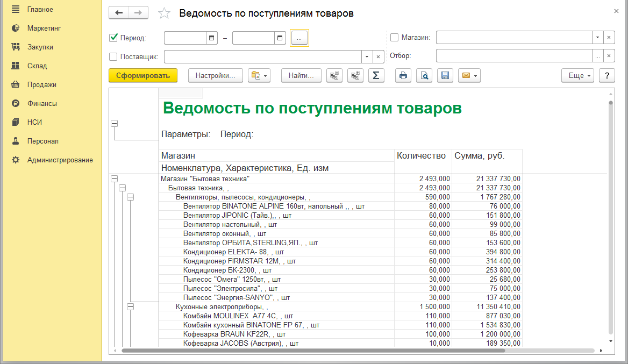Save the report with diskette icon
Screen dimensions: 628x364
coord(445,75)
